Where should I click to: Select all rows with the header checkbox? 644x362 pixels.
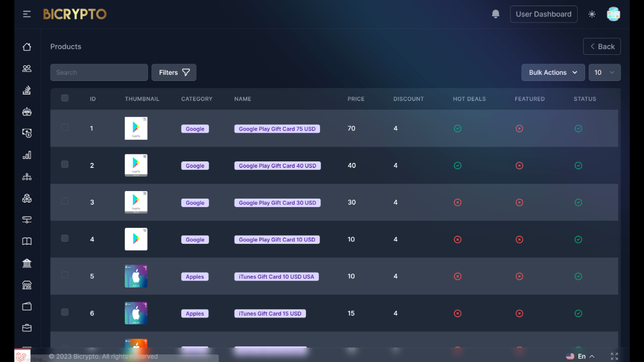65,98
